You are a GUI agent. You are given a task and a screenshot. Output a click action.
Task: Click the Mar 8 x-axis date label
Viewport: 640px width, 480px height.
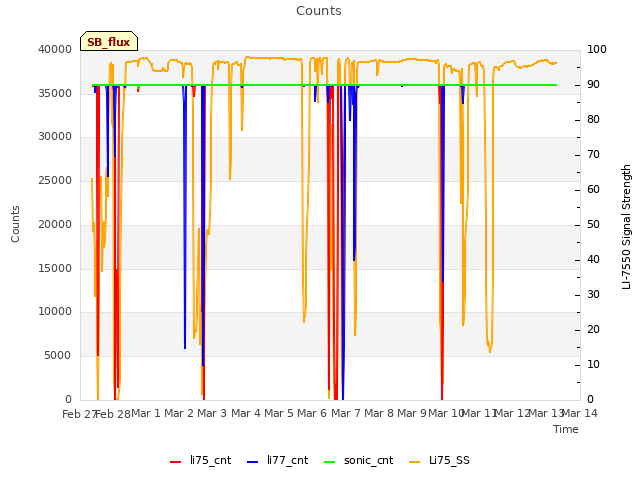[379, 413]
